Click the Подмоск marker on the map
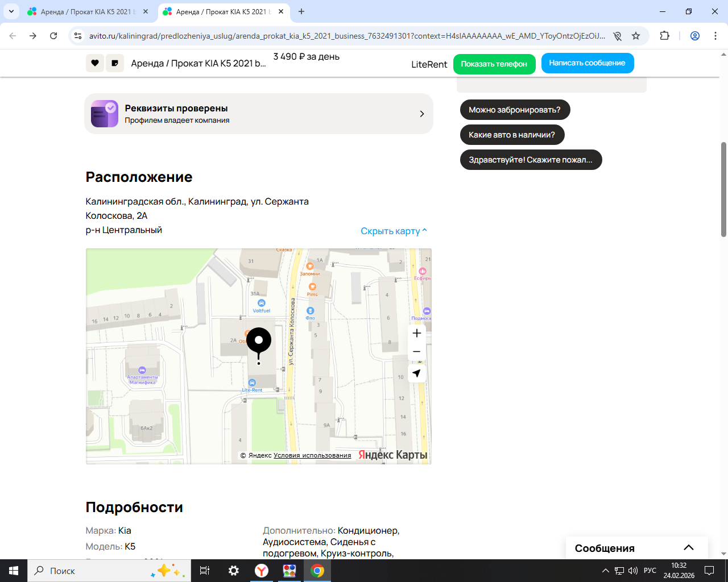Screen dimensions: 728x582 pyautogui.click(x=427, y=311)
